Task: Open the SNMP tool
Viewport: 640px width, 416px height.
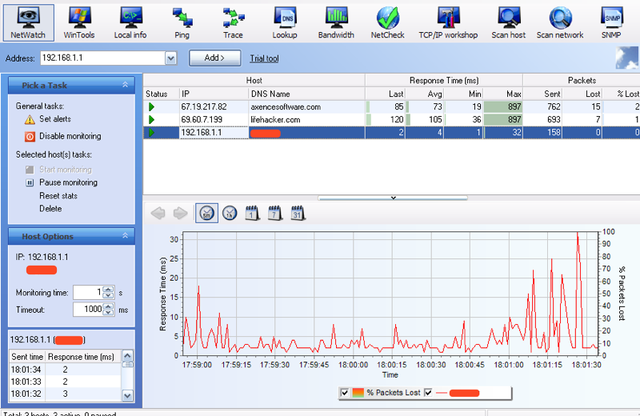Action: pos(611,21)
